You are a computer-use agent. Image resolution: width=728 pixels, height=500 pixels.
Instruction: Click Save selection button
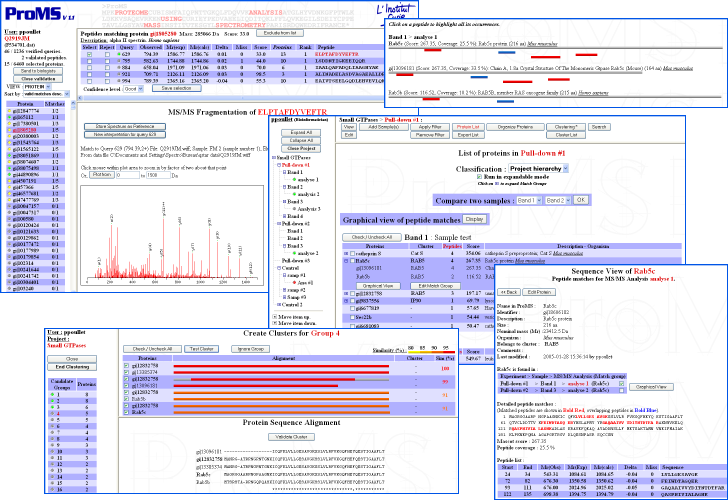[x=176, y=88]
